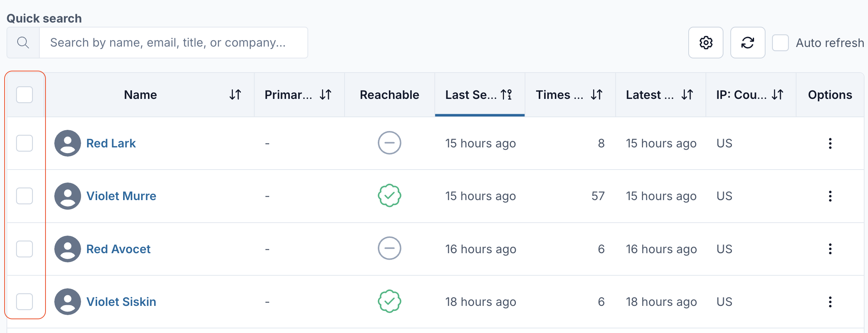
Task: Click Red Avocet's times seen value 6
Action: click(x=601, y=249)
